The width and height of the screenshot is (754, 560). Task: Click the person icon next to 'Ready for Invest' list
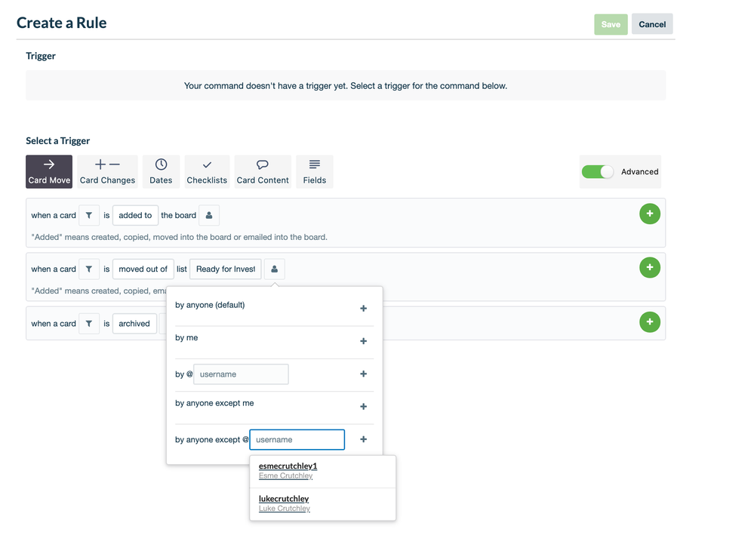(x=275, y=269)
